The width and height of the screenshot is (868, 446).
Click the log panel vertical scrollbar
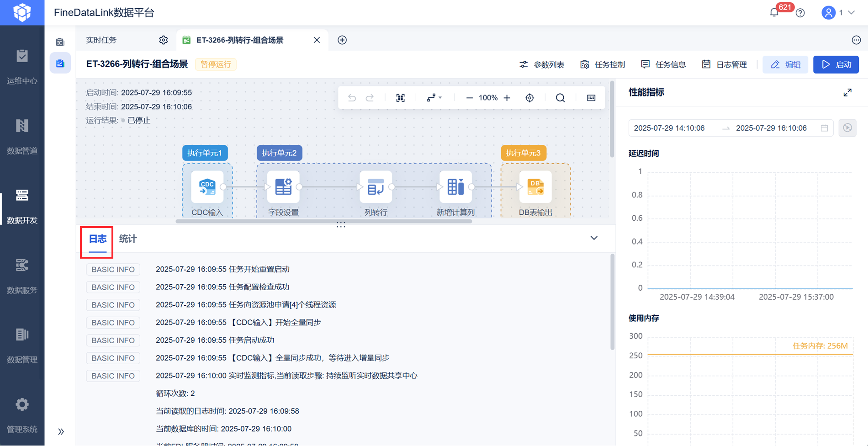coord(612,302)
